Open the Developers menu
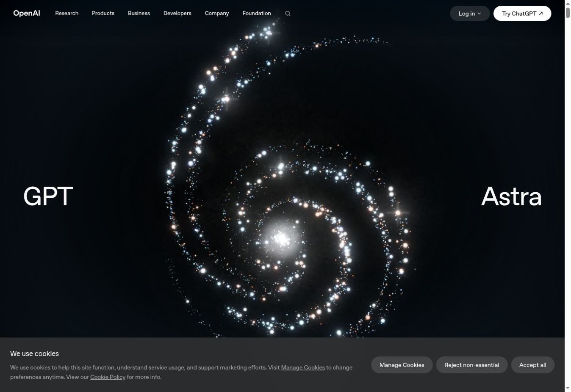This screenshot has height=392, width=571. click(177, 13)
